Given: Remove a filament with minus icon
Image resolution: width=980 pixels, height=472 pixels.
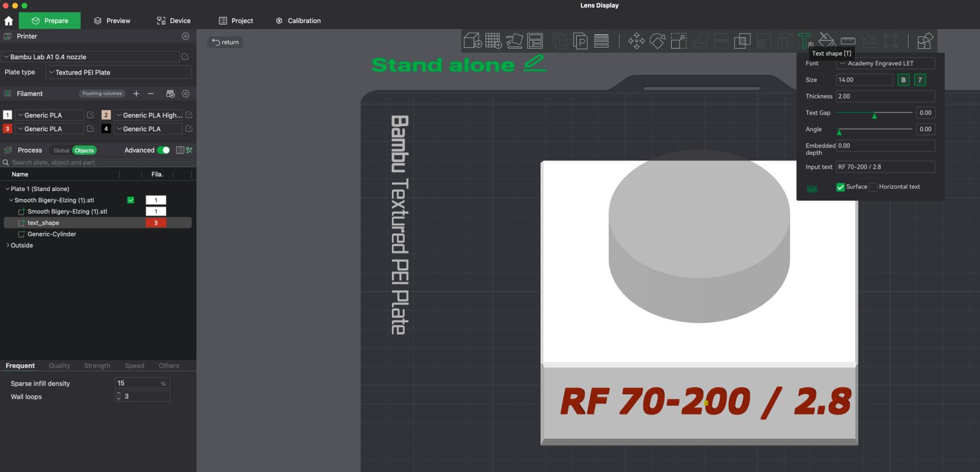Looking at the screenshot, I should [x=151, y=94].
